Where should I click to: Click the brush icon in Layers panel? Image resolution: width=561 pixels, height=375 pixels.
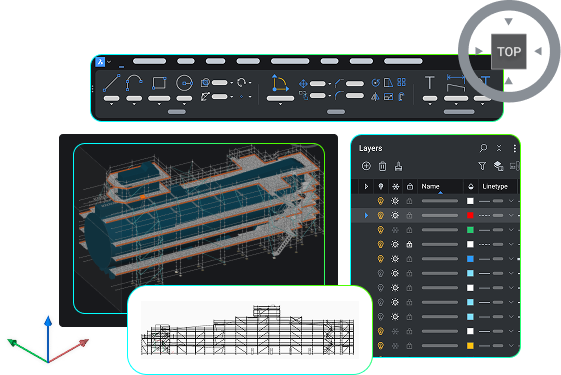pos(399,166)
